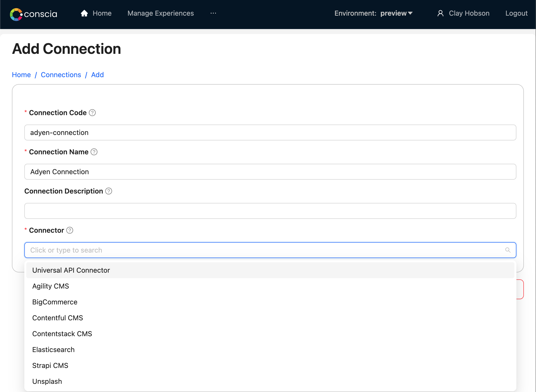Screen dimensions: 536x392
Task: Pick Elasticsearch connector
Action: click(x=270, y=350)
